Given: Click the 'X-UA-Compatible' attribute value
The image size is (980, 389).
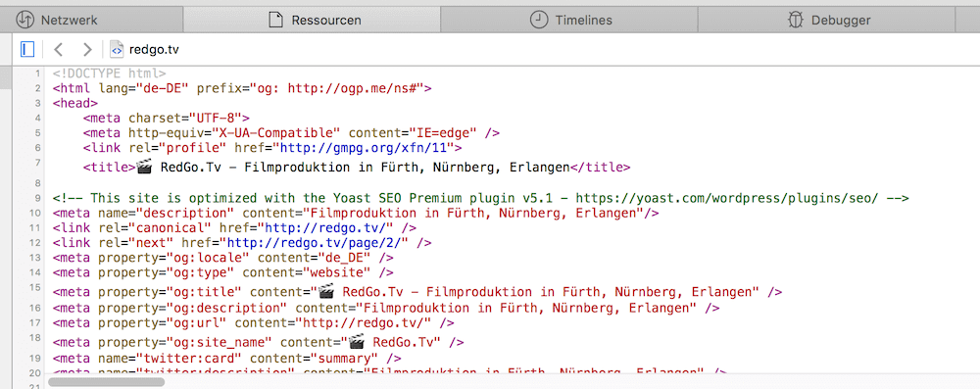Looking at the screenshot, I should (x=275, y=133).
